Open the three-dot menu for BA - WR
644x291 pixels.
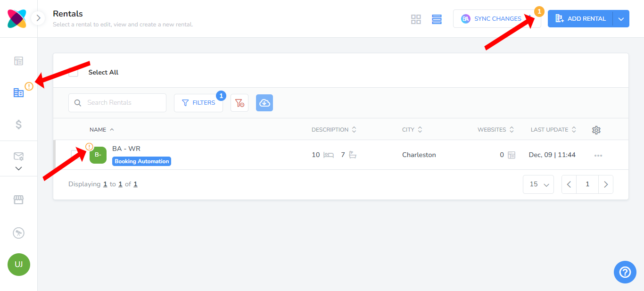click(598, 155)
